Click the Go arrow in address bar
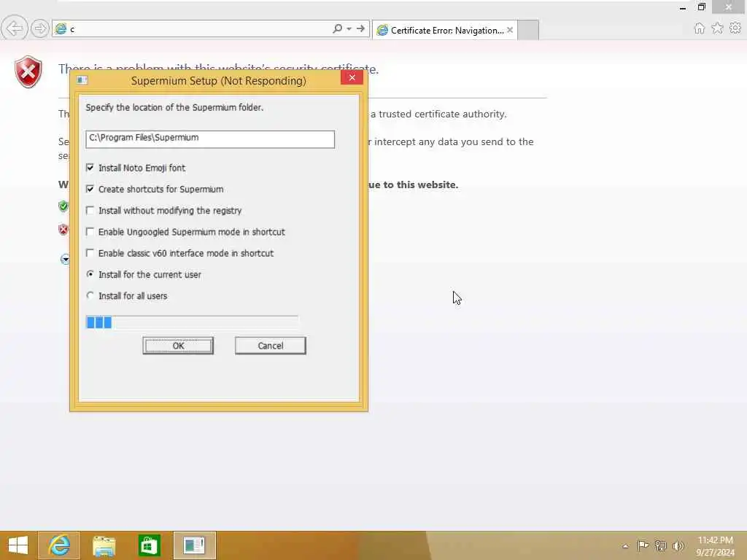The image size is (747, 560). [360, 28]
